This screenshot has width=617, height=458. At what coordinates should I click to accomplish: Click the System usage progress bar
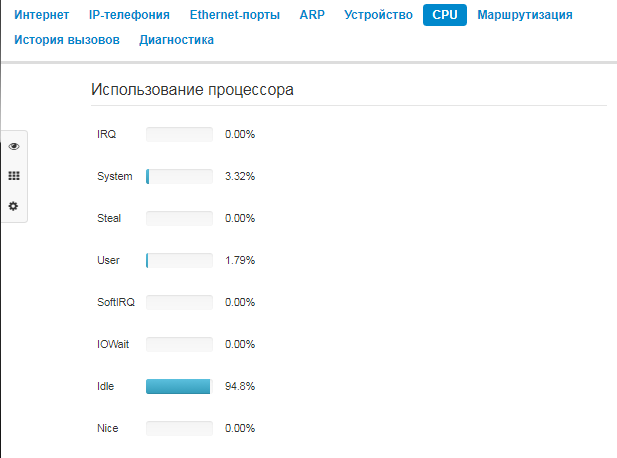[180, 176]
